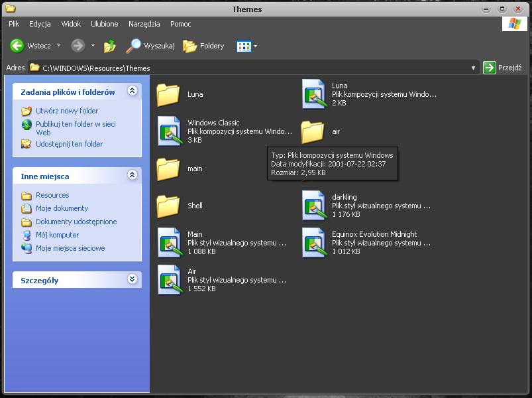Open the Plik menu
The height and width of the screenshot is (398, 532).
point(14,24)
